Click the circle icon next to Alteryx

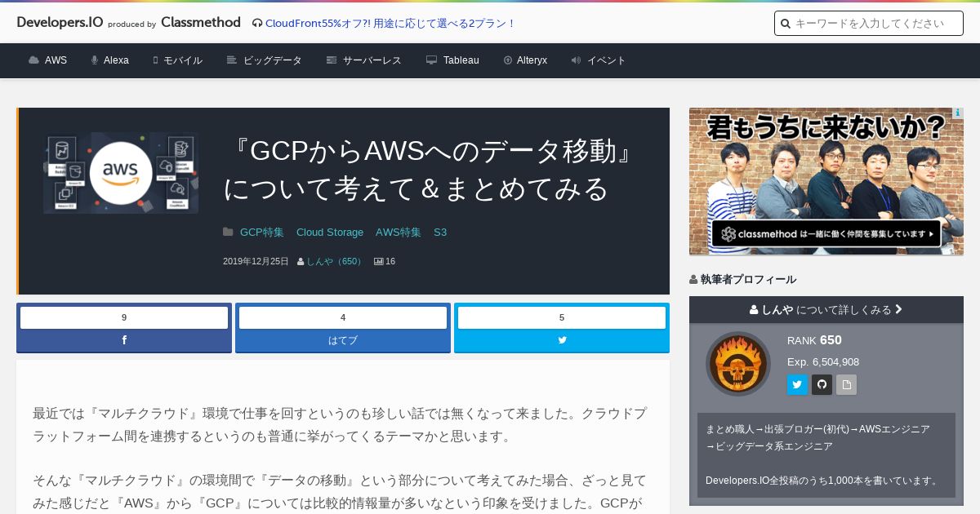point(508,60)
